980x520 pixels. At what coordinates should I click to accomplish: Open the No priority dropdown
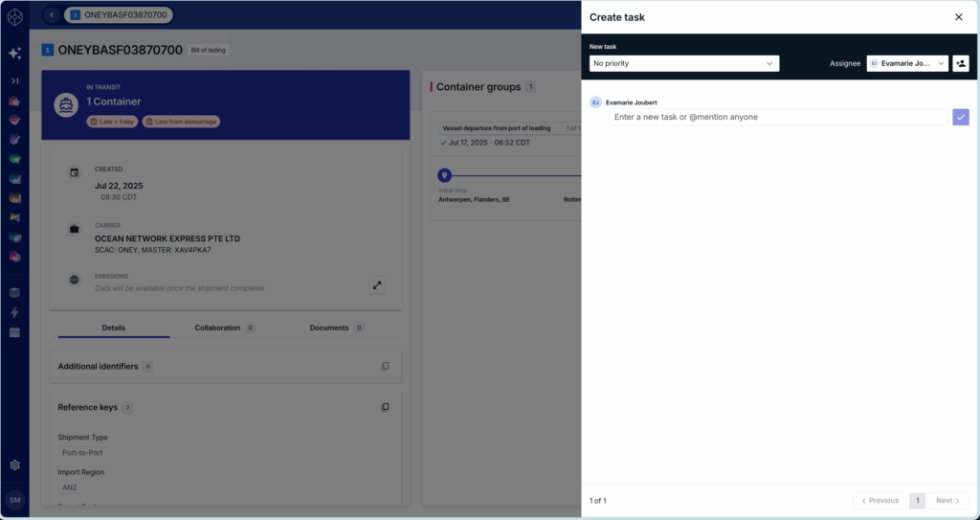click(684, 63)
